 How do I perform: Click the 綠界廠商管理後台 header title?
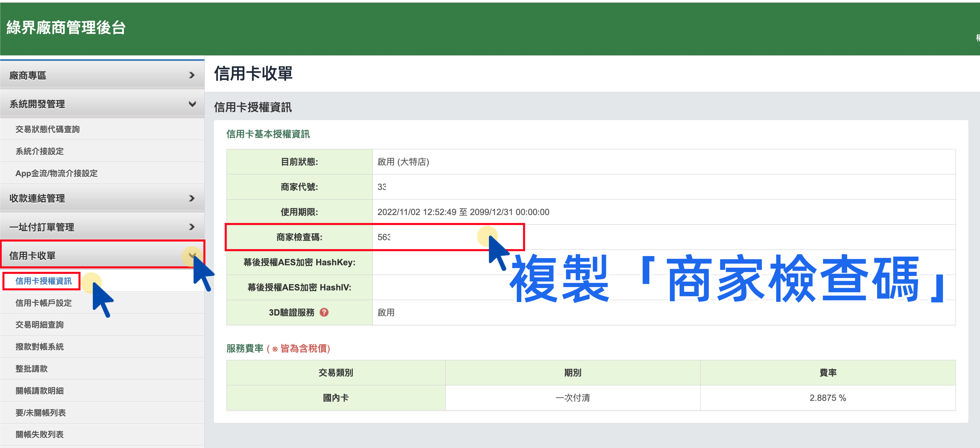click(66, 28)
